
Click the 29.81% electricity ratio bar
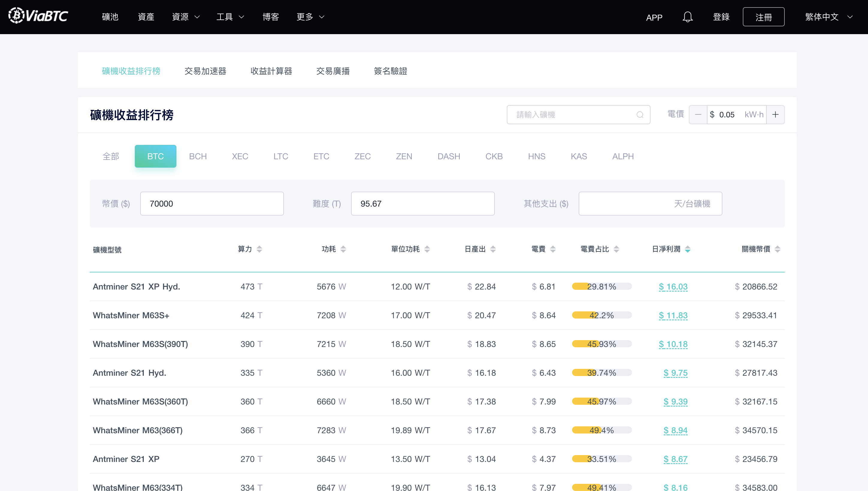602,287
